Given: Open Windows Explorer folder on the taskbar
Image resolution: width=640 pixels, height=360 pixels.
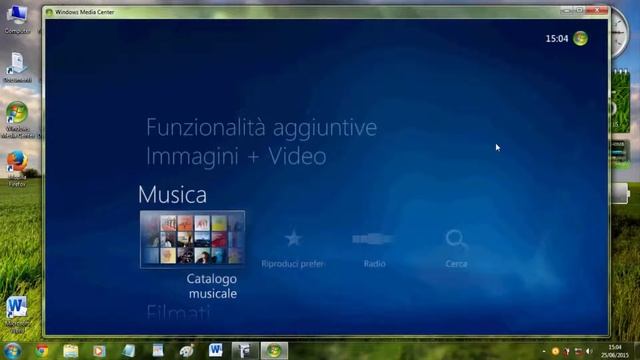Looking at the screenshot, I should click(x=71, y=351).
